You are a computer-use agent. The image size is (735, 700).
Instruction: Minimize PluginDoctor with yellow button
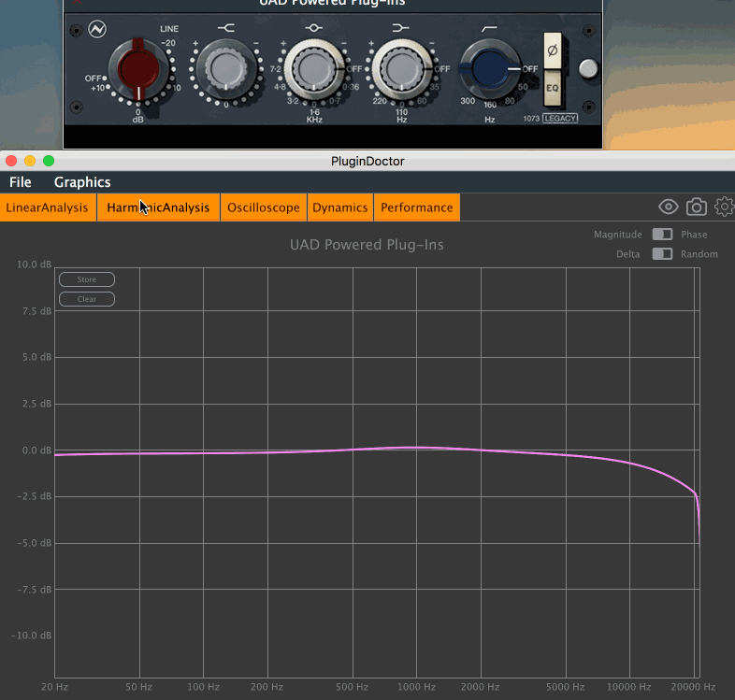point(30,161)
